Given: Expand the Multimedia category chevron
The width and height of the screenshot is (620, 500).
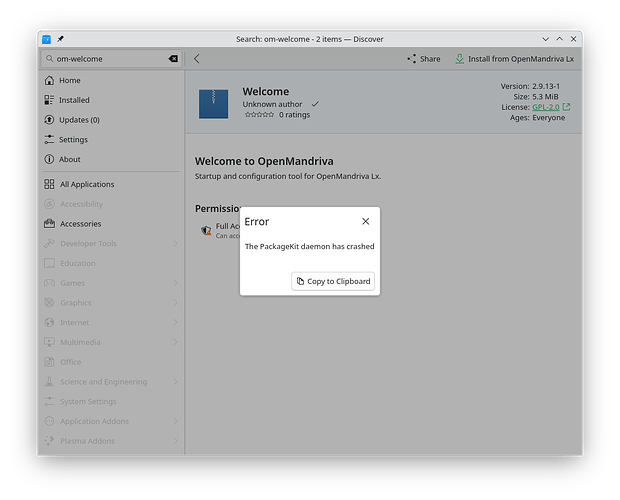Looking at the screenshot, I should (175, 342).
